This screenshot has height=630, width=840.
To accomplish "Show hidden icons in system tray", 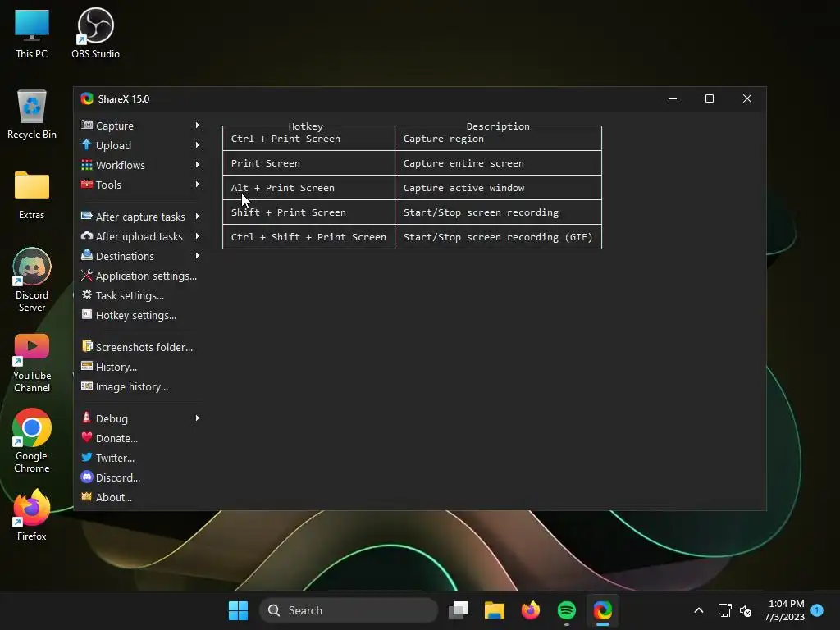I will (699, 610).
